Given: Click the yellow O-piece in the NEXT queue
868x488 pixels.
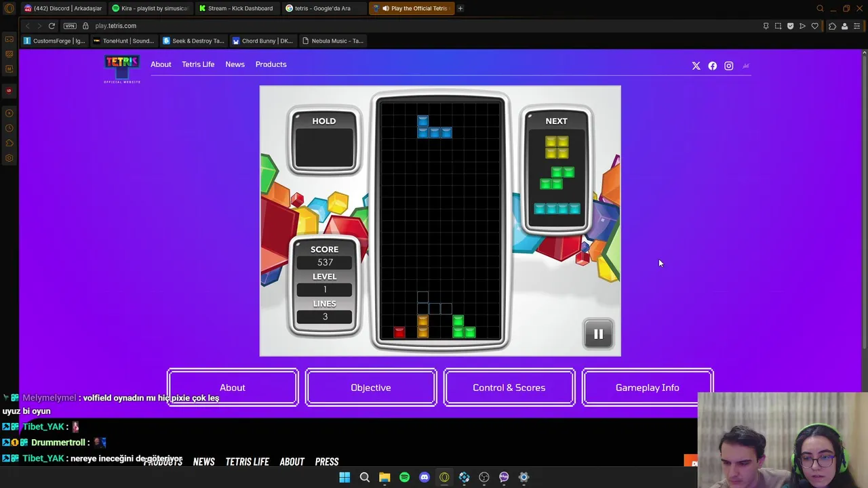Looking at the screenshot, I should (557, 147).
